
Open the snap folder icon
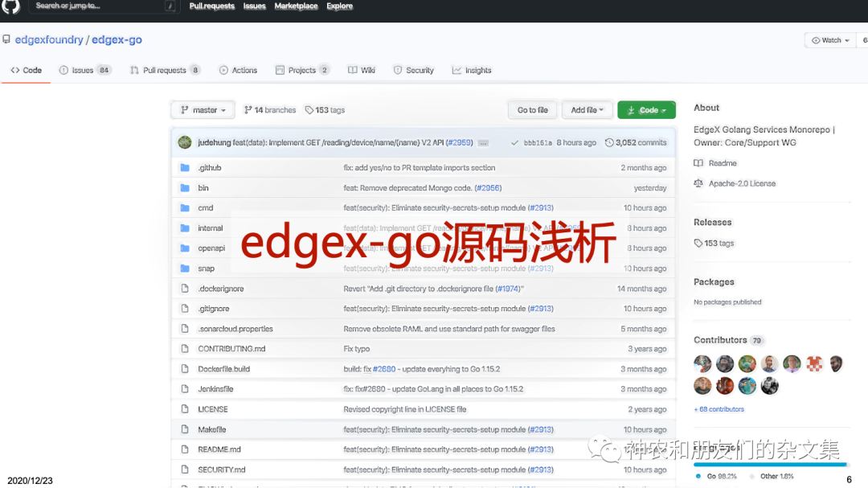pyautogui.click(x=185, y=268)
